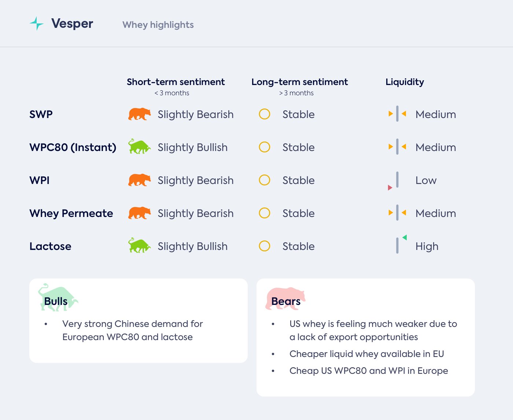The image size is (513, 420).
Task: Click the pale green bull icon behind Bulls
Action: coord(58,298)
